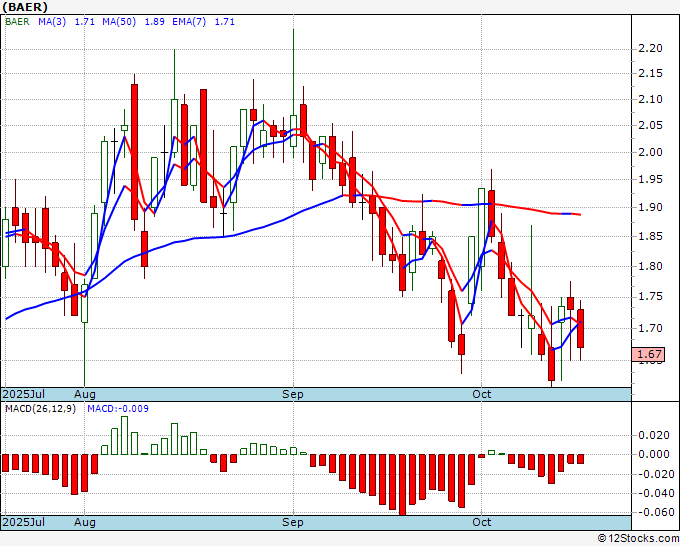Click the Sep label on price chart axis

point(293,394)
